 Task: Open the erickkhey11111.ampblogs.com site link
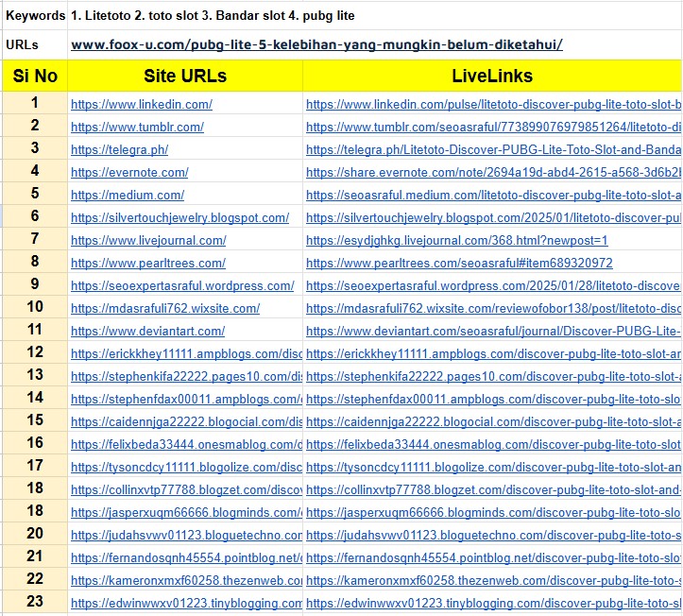coord(186,353)
